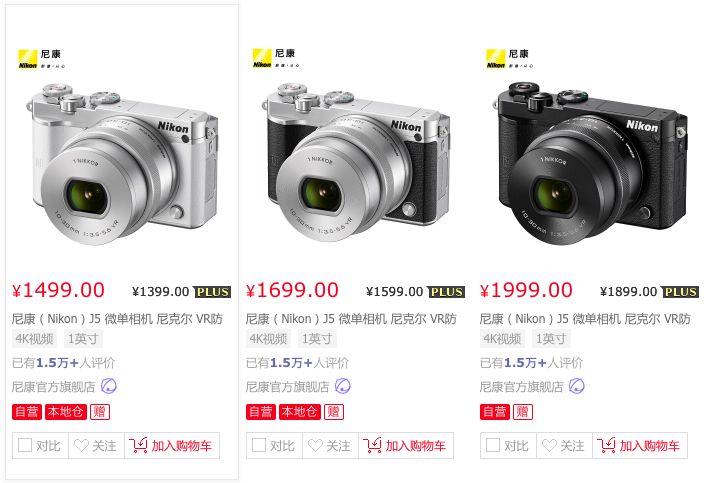Open the white Nikon J5 product image
Viewport: 709px width, 483px height.
point(123,163)
